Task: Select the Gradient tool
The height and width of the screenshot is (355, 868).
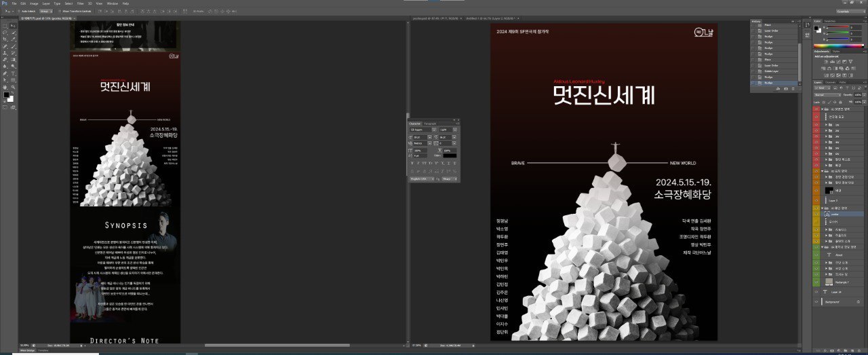Action: [x=14, y=59]
